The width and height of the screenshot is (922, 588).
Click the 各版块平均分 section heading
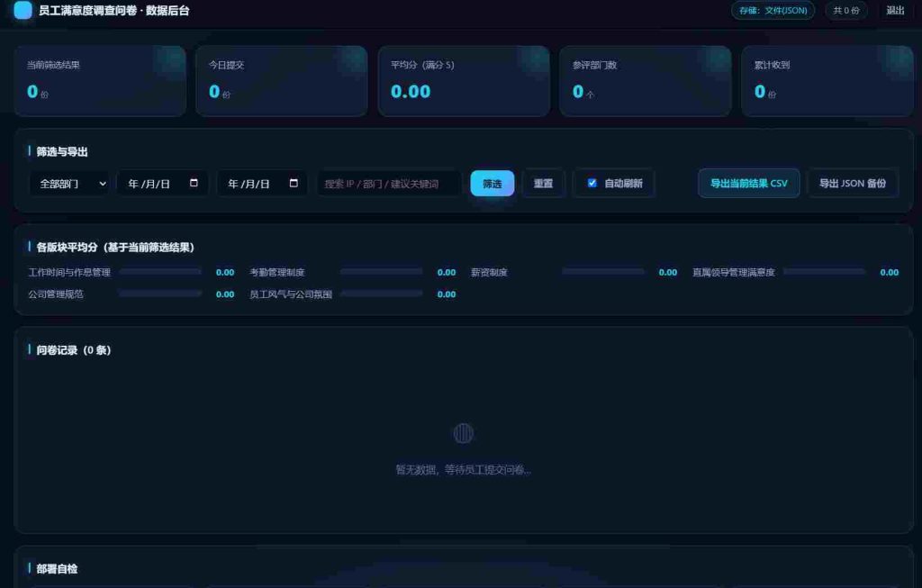(x=115, y=247)
